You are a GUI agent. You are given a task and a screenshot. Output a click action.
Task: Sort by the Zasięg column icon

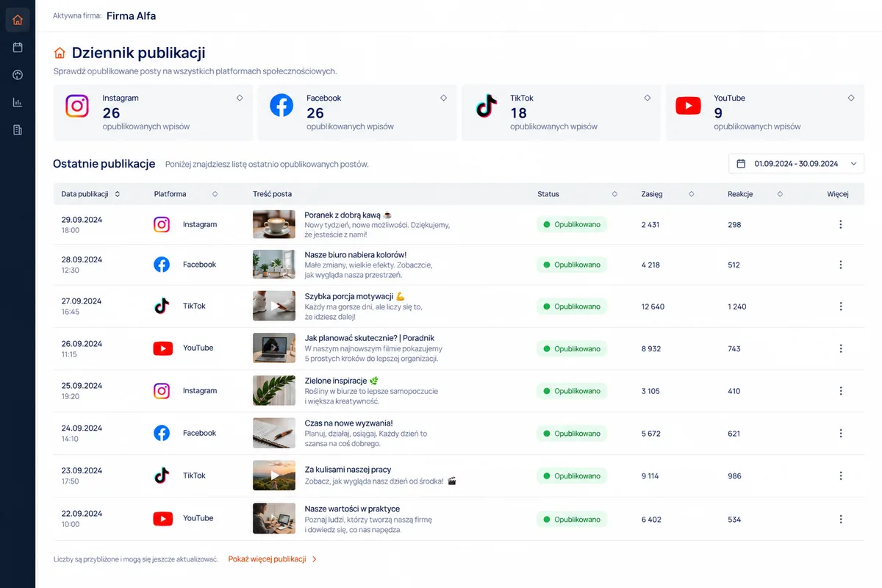point(691,194)
